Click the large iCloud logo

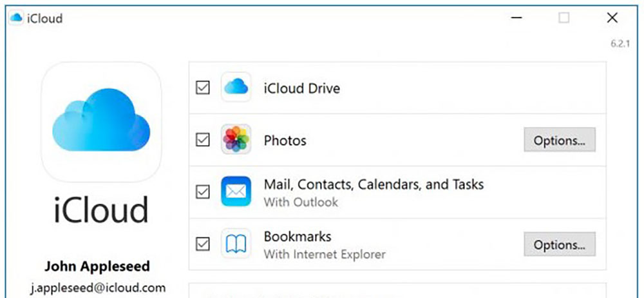click(101, 122)
